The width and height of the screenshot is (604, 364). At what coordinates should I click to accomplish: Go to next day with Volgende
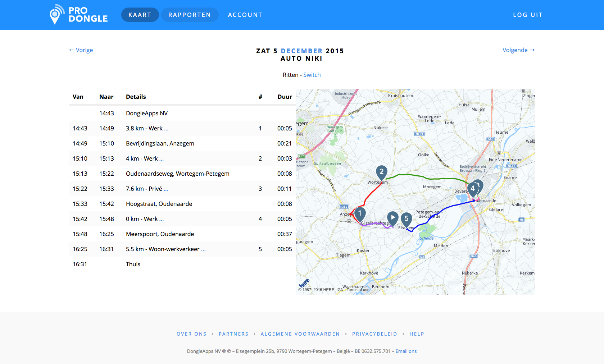(x=518, y=50)
